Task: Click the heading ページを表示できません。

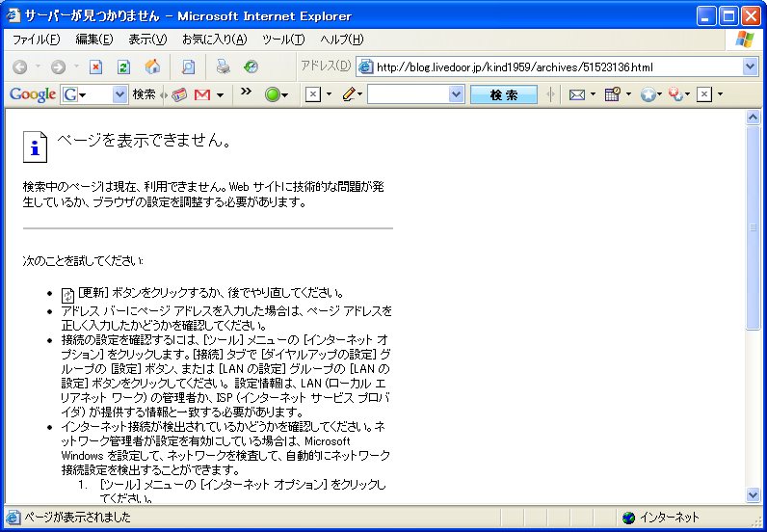Action: coord(144,141)
